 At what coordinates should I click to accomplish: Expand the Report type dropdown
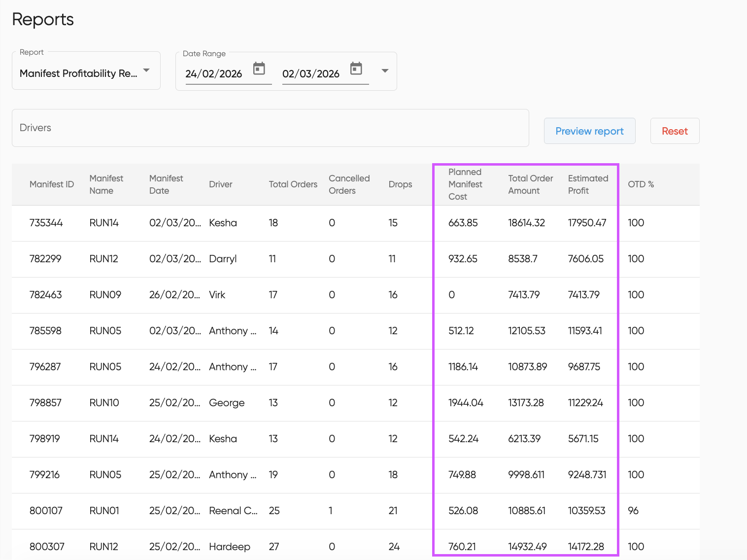pos(146,70)
